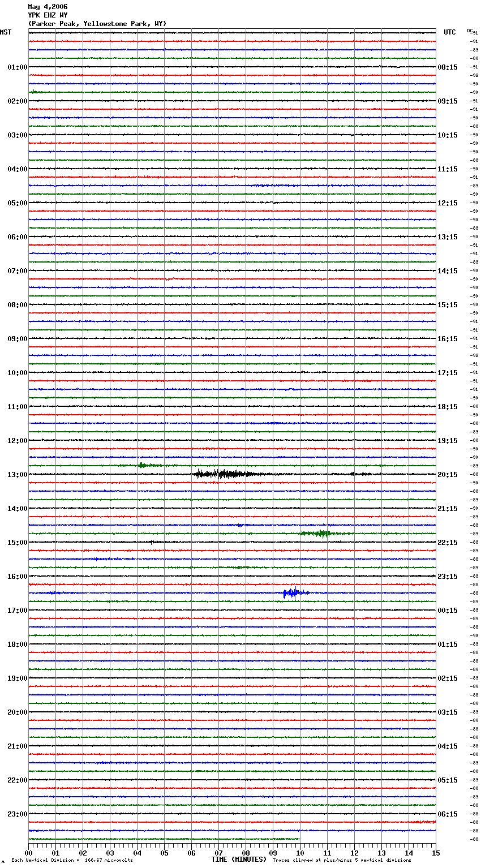
Task: Click the "08:00" MST time label
Action: (x=18, y=305)
